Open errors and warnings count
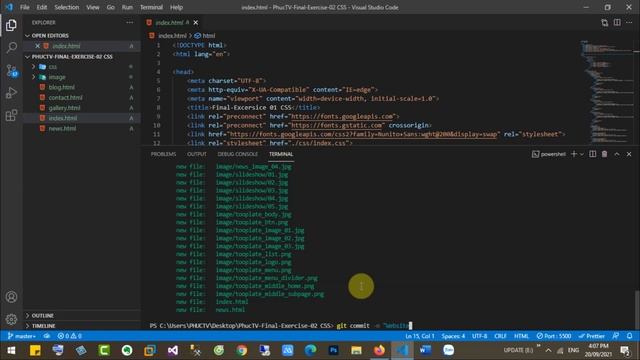 [x=69, y=336]
